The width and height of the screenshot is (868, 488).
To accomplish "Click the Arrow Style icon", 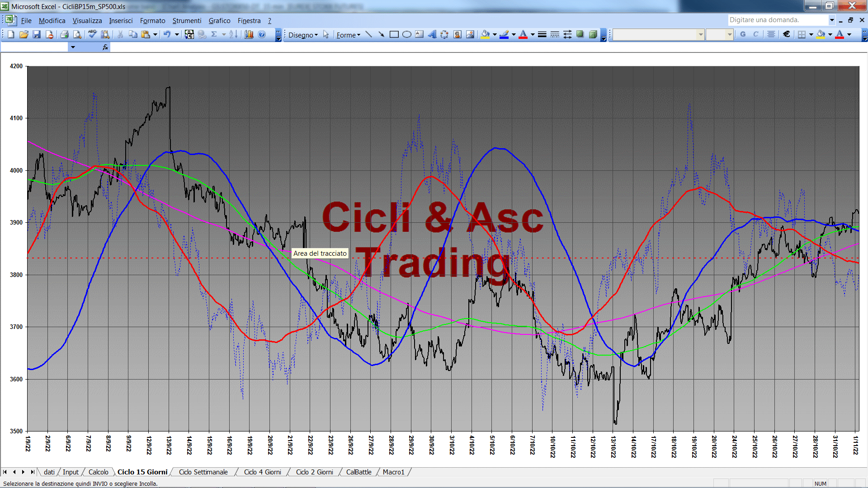I will coord(567,35).
